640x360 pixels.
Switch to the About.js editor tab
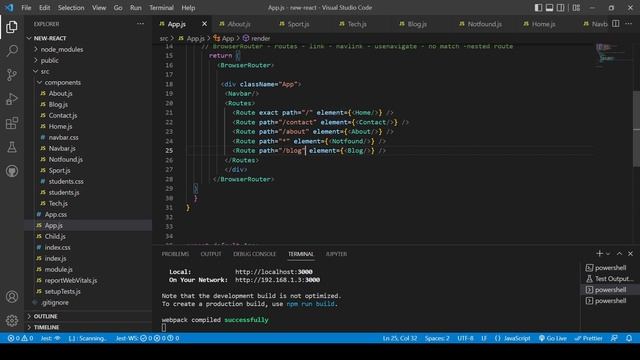click(239, 24)
